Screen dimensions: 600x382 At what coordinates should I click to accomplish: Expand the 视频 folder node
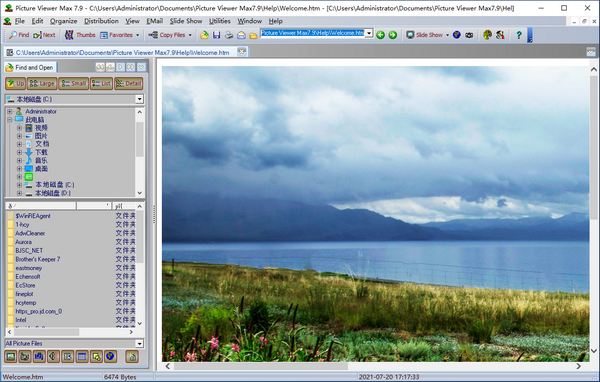click(x=19, y=128)
